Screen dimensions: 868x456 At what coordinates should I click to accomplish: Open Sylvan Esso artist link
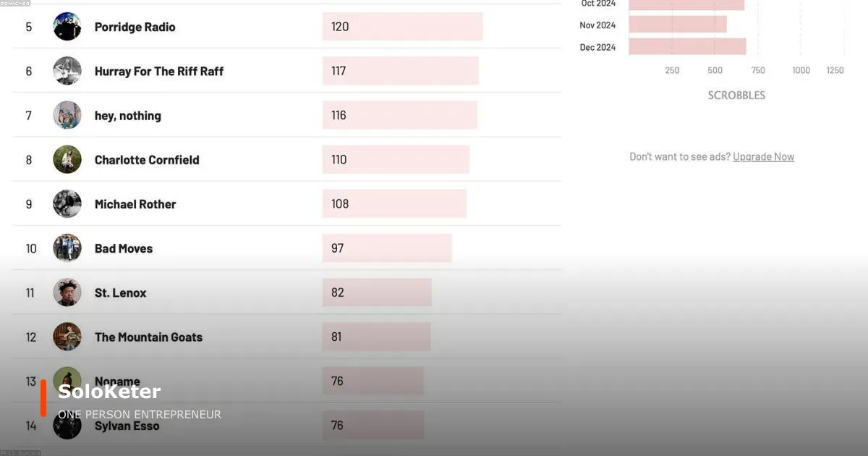point(127,426)
